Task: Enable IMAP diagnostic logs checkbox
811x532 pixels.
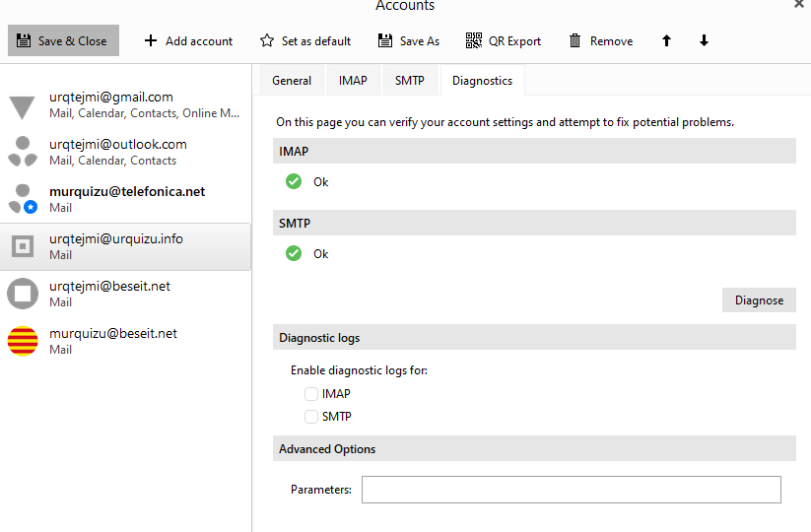Action: click(x=311, y=394)
